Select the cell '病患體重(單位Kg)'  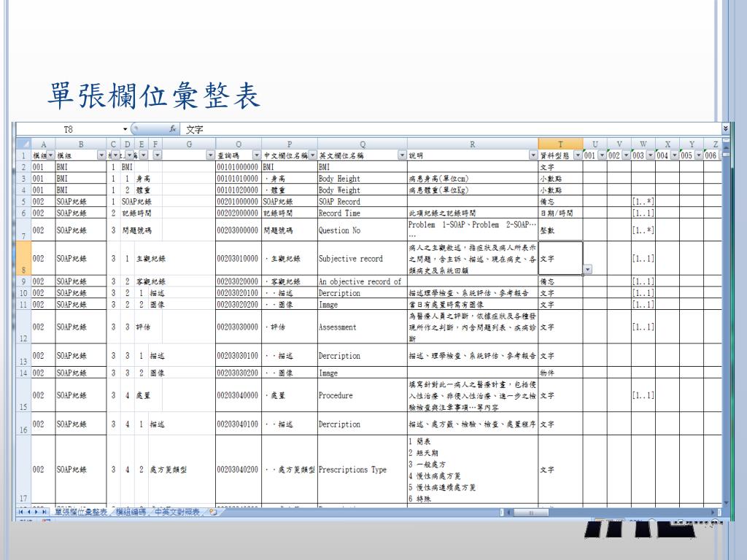473,190
